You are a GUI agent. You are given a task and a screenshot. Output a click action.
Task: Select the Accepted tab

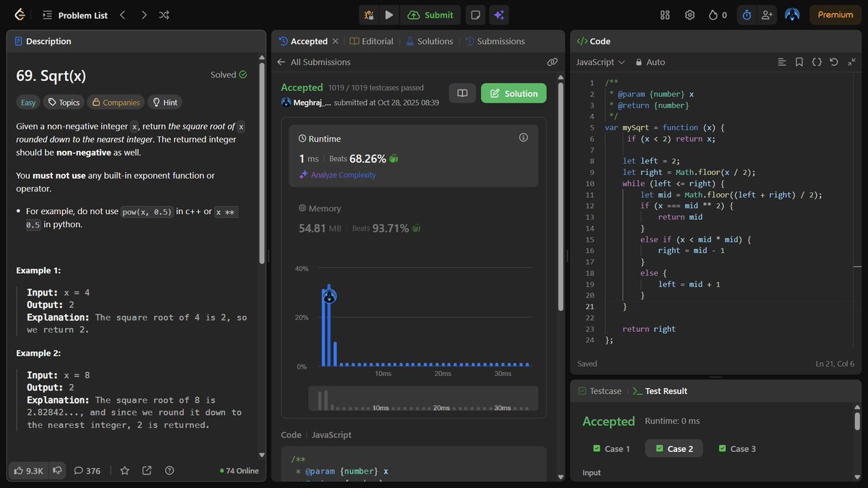tap(303, 41)
